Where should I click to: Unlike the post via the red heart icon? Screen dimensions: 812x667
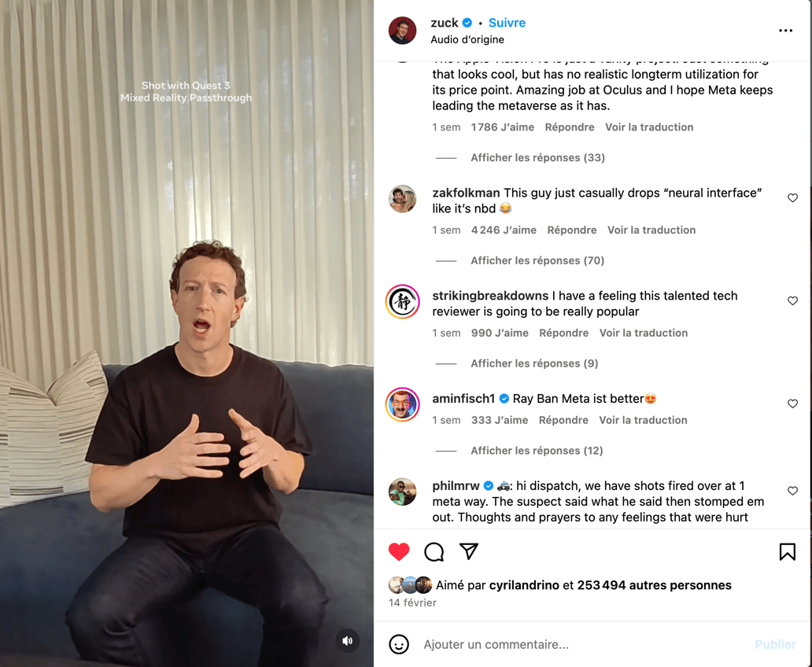click(x=399, y=551)
